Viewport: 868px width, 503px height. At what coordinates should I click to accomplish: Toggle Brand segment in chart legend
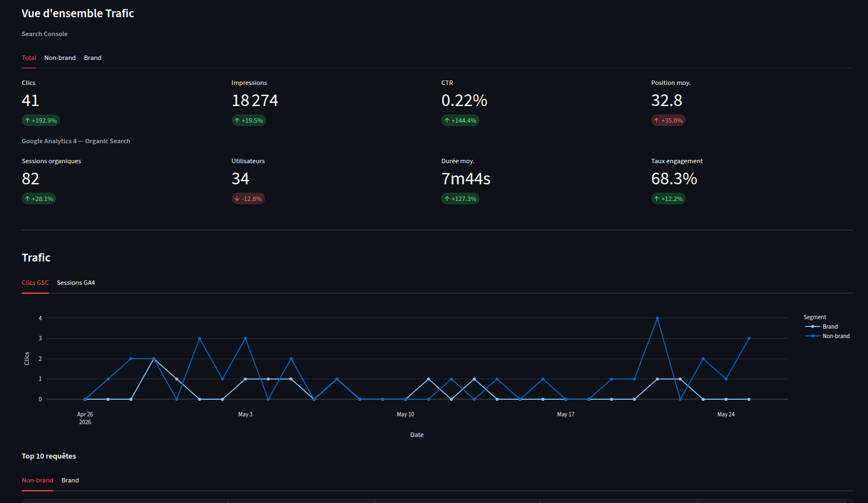pyautogui.click(x=821, y=326)
